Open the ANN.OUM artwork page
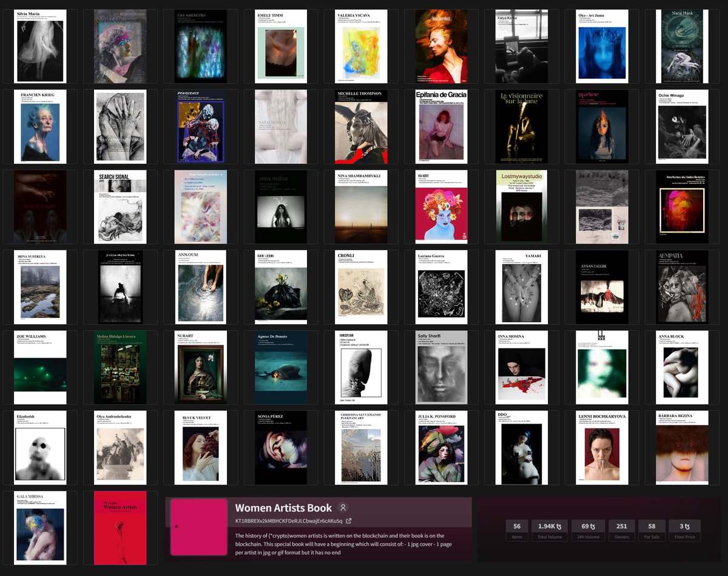The image size is (728, 576). click(x=201, y=286)
